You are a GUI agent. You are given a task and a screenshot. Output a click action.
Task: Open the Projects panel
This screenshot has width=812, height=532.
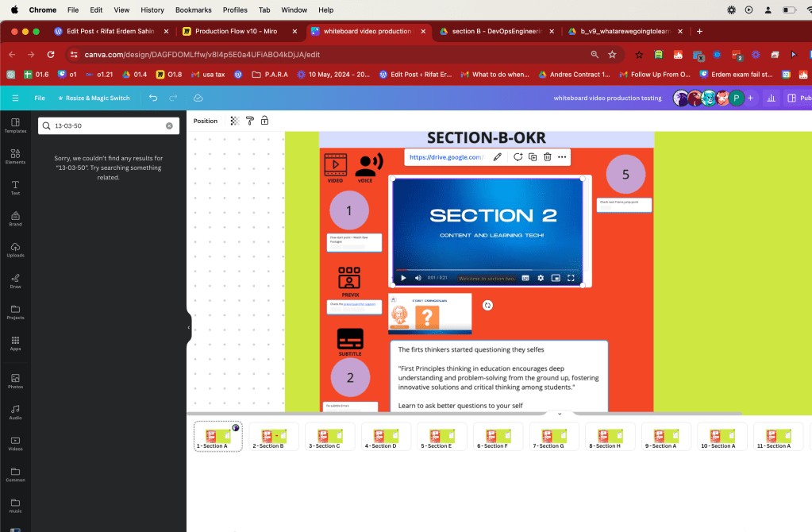pyautogui.click(x=16, y=312)
